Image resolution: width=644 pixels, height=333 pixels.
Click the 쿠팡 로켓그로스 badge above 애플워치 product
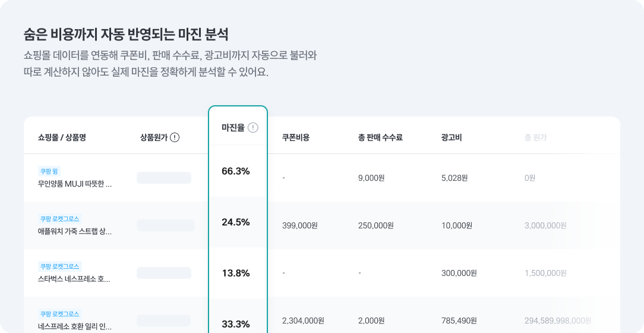pos(59,219)
